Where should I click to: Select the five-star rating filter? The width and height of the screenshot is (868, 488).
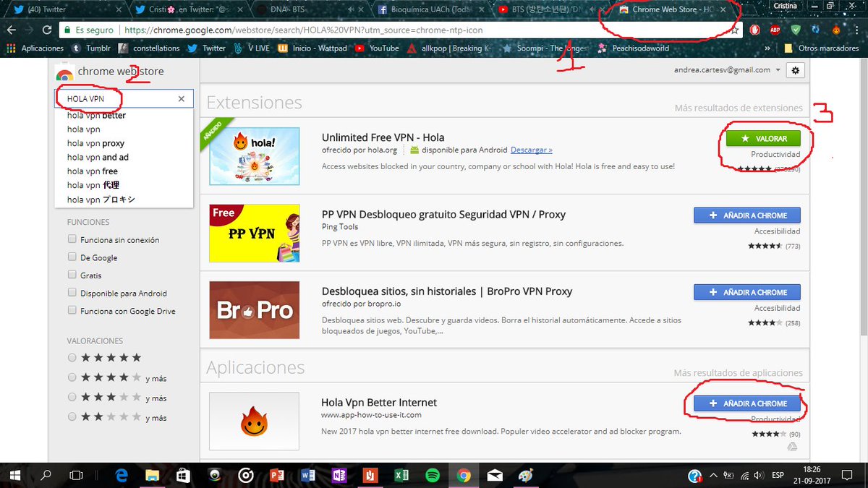(72, 357)
